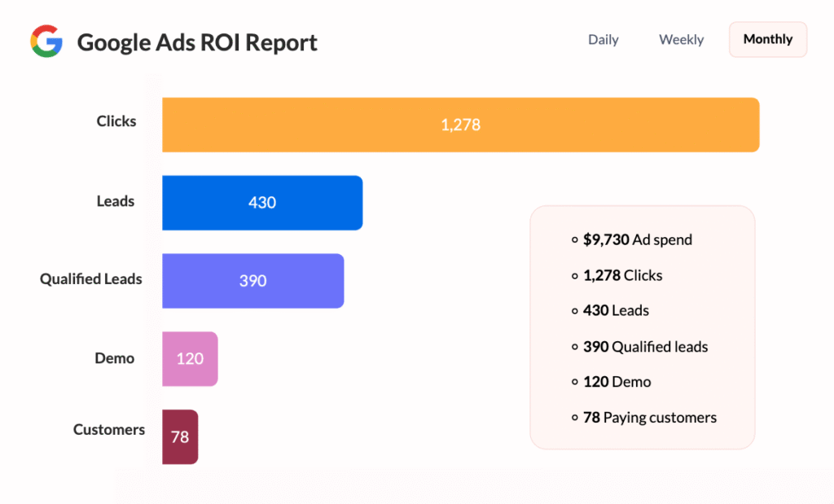Select the Customers axis label
This screenshot has width=834, height=504.
pos(108,429)
